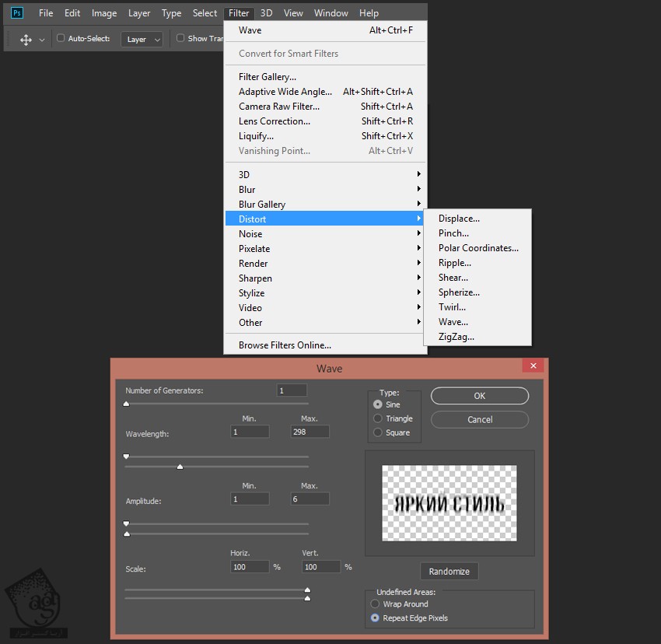Expand the Move tool preset arrow
The image size is (661, 644).
click(x=42, y=39)
